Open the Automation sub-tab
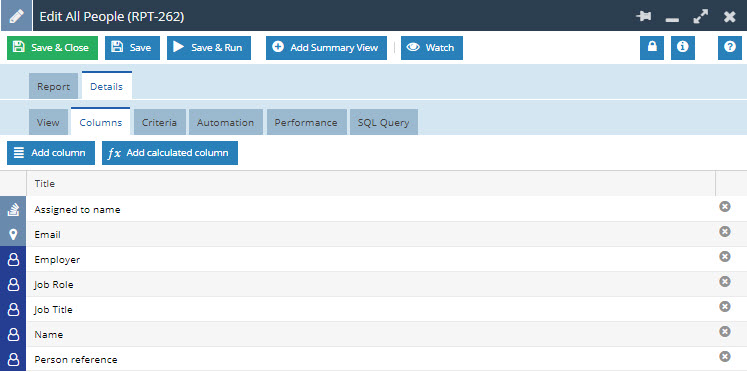747x372 pixels. point(225,122)
